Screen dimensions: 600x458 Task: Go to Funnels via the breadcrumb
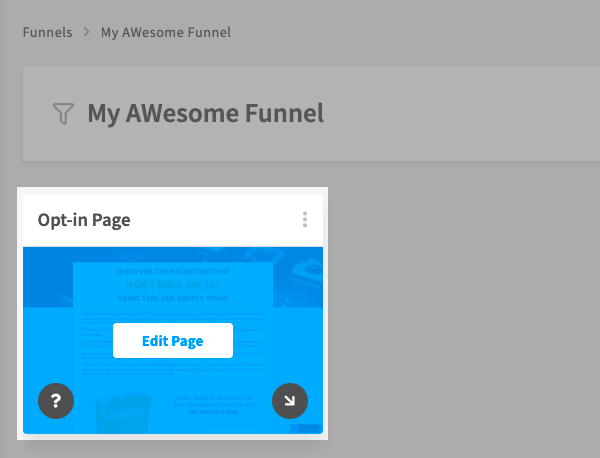pyautogui.click(x=48, y=32)
